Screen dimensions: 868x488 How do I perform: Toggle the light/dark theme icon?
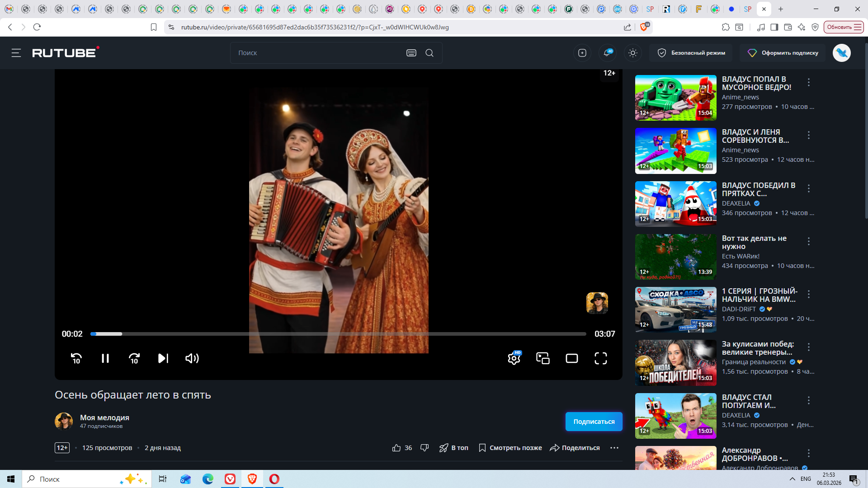pos(633,53)
